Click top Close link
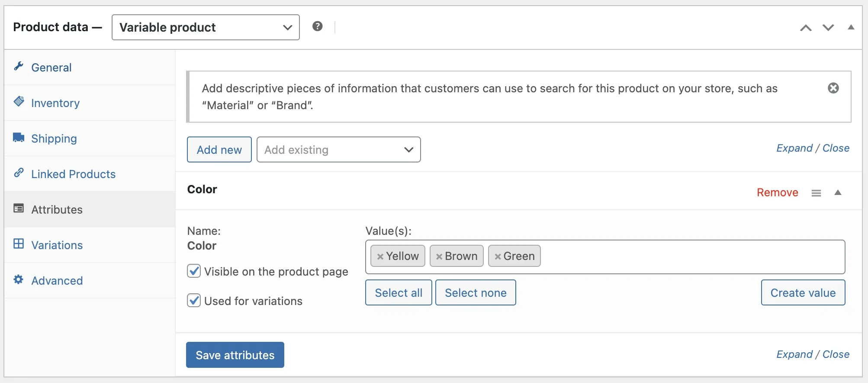This screenshot has height=383, width=868. (x=836, y=148)
